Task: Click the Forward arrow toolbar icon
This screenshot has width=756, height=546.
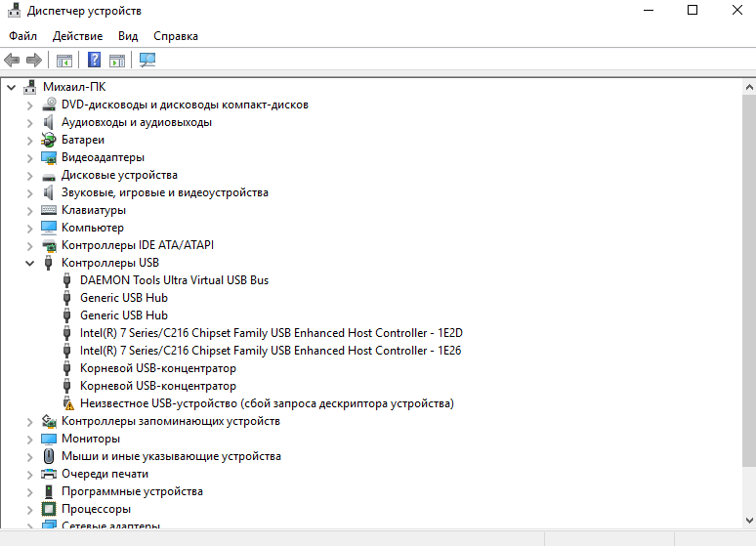Action: click(34, 61)
